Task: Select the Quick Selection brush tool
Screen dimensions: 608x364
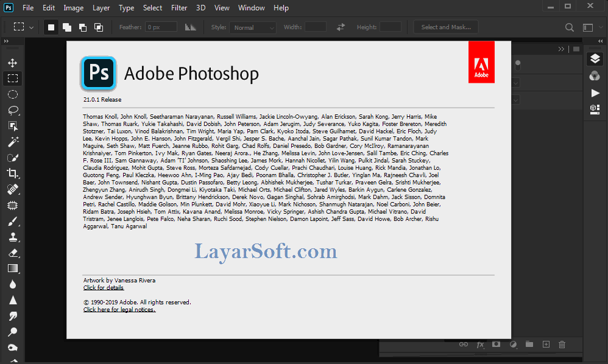Action: click(x=13, y=158)
